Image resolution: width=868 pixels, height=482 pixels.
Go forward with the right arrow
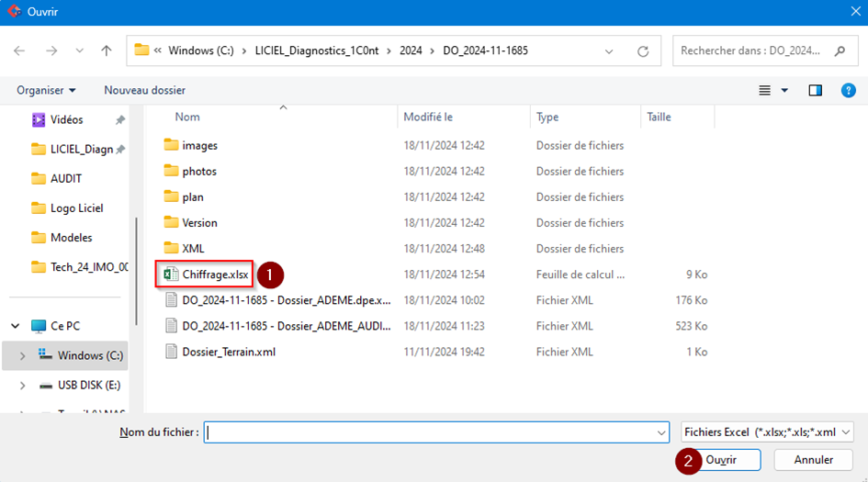[51, 50]
